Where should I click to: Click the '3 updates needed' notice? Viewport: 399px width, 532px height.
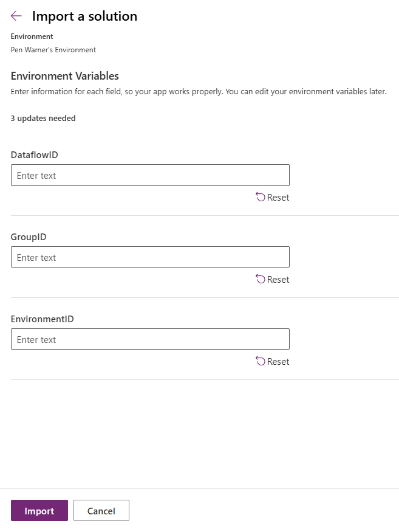coord(43,118)
